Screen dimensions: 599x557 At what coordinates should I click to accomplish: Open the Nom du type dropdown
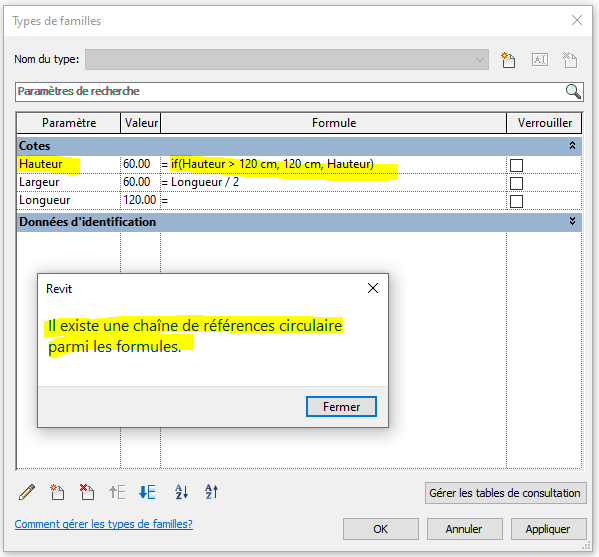pos(287,60)
